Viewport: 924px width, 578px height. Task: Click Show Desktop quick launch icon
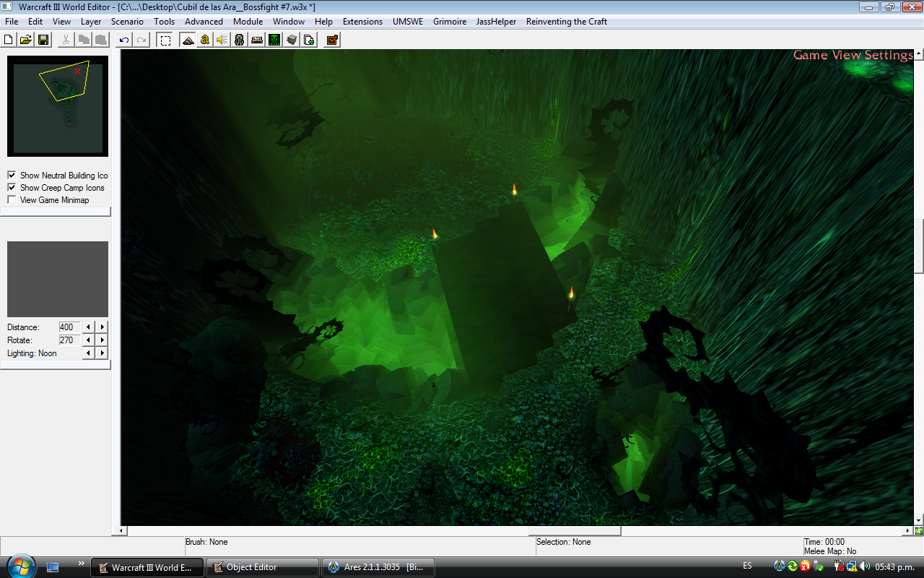point(53,567)
